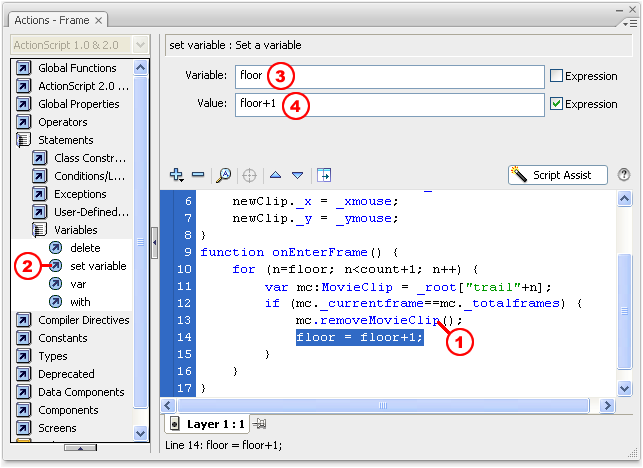Click the script pane vertical scrollbar down arrow
The width and height of the screenshot is (643, 468).
(625, 388)
